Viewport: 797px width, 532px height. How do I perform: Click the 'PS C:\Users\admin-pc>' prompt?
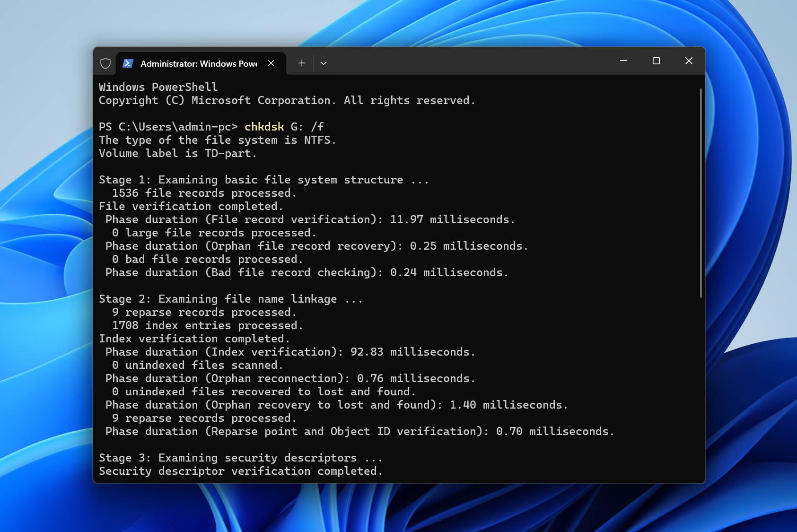point(168,127)
